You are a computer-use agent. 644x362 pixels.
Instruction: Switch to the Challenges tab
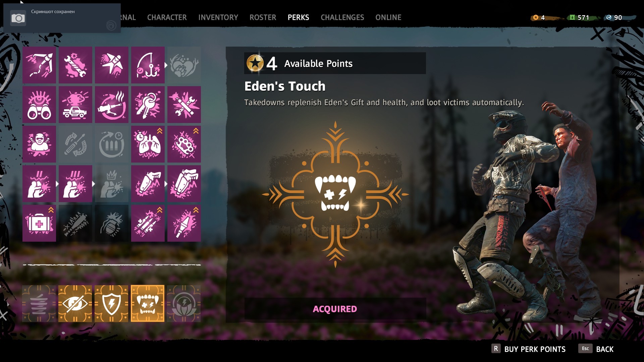pyautogui.click(x=342, y=17)
